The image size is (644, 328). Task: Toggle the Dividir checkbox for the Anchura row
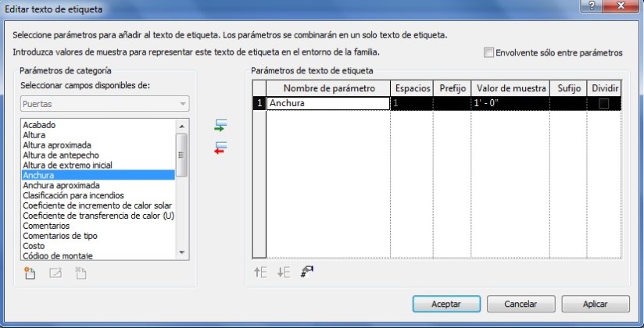604,103
